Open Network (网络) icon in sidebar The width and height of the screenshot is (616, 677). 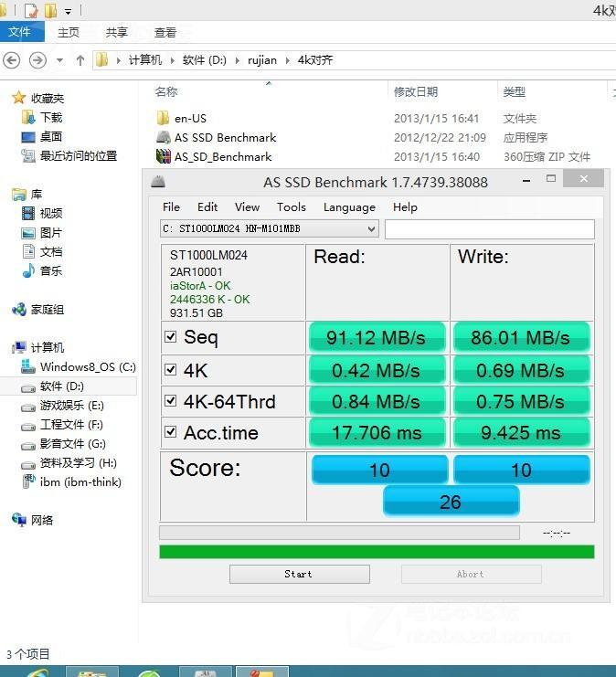[x=19, y=520]
